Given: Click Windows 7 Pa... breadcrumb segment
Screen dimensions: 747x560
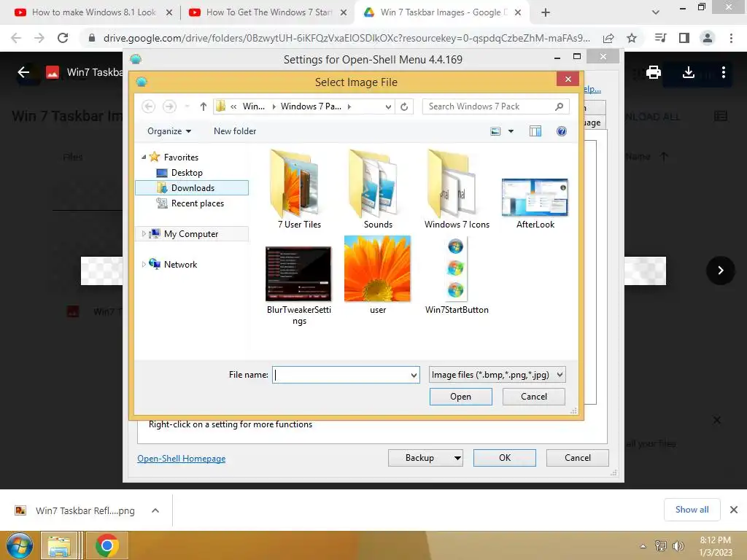Looking at the screenshot, I should (311, 106).
